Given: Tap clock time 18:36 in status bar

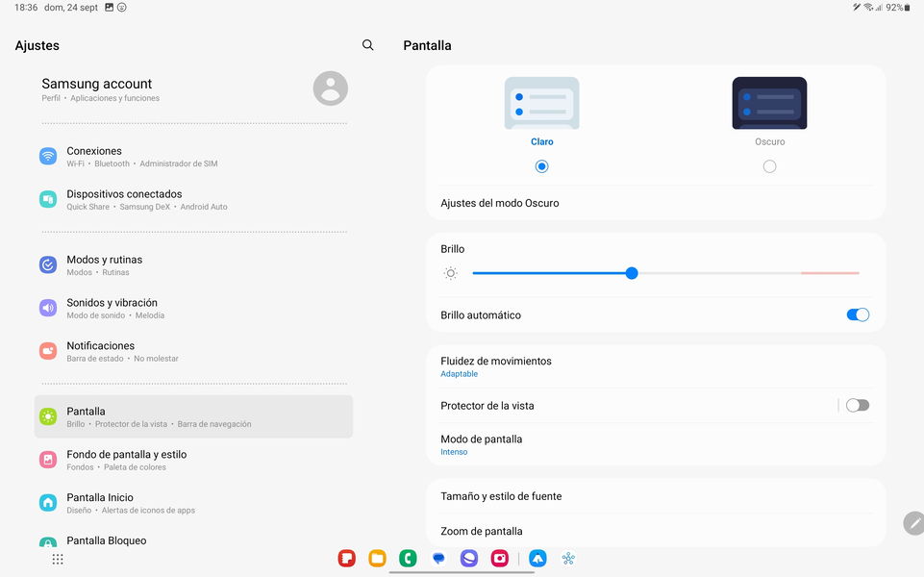Looking at the screenshot, I should tap(26, 8).
